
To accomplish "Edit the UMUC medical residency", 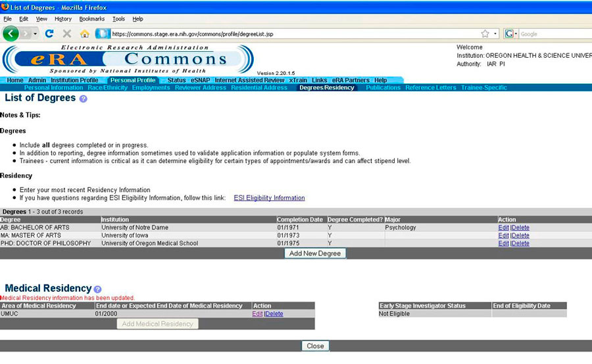I will 257,314.
